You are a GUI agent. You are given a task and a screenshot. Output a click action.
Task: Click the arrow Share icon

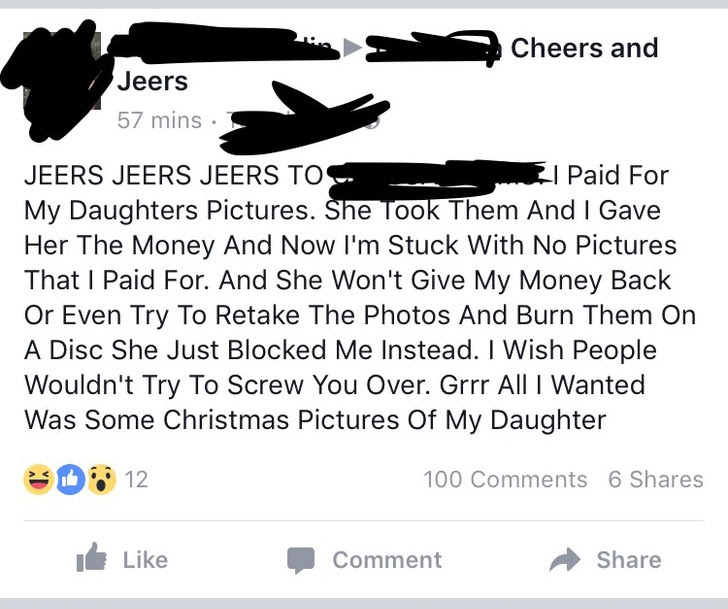[x=565, y=559]
